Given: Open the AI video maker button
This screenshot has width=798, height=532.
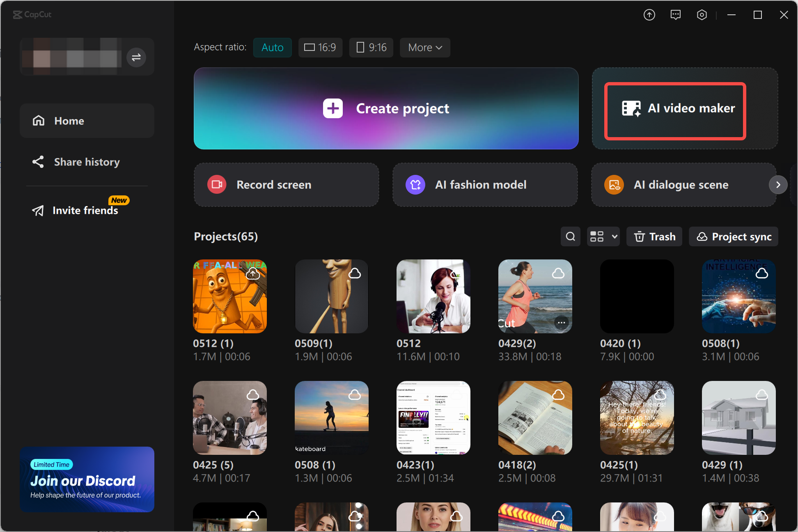Looking at the screenshot, I should pos(675,111).
